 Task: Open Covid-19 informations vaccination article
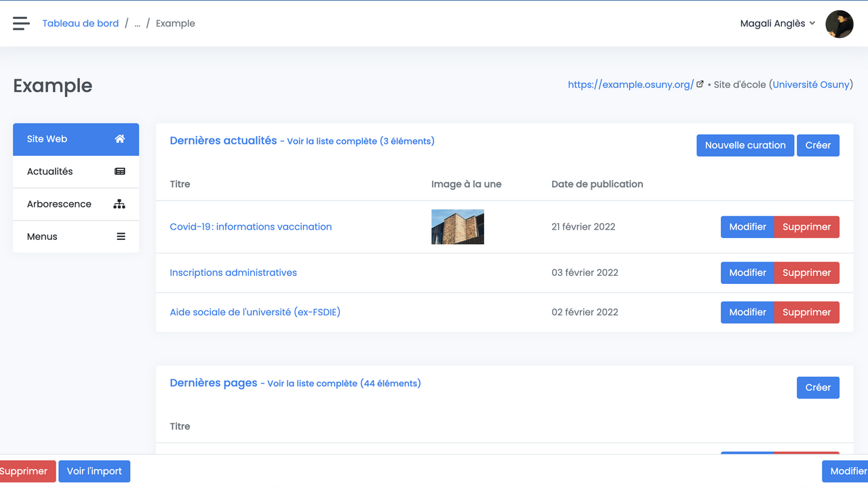coord(251,227)
